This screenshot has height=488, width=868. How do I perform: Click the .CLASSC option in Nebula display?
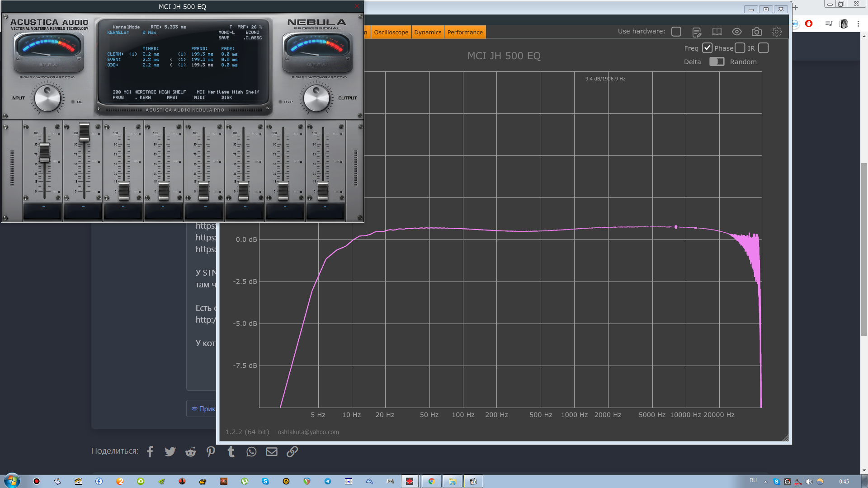[x=252, y=38]
